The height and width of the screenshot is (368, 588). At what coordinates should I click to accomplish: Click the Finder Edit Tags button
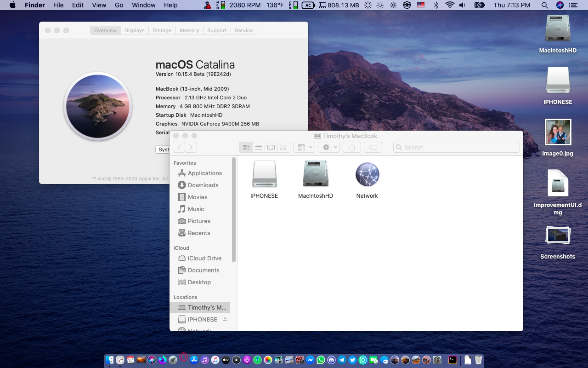click(373, 147)
